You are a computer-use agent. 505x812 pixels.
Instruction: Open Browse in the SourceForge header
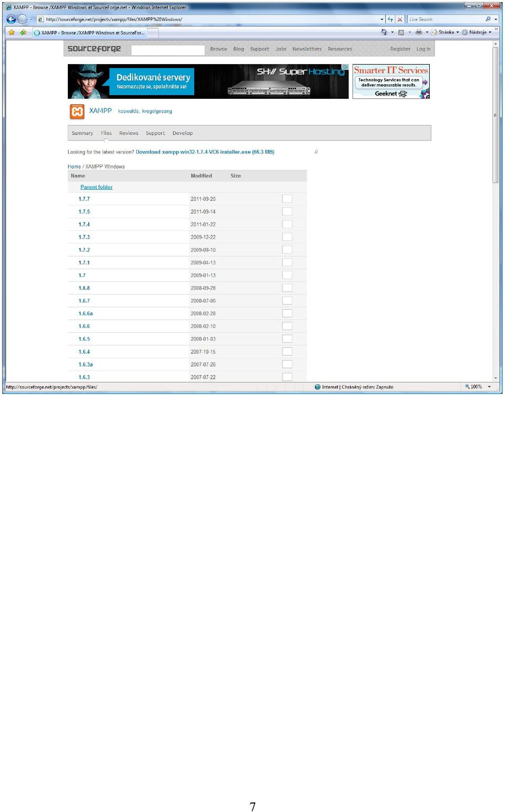[218, 49]
